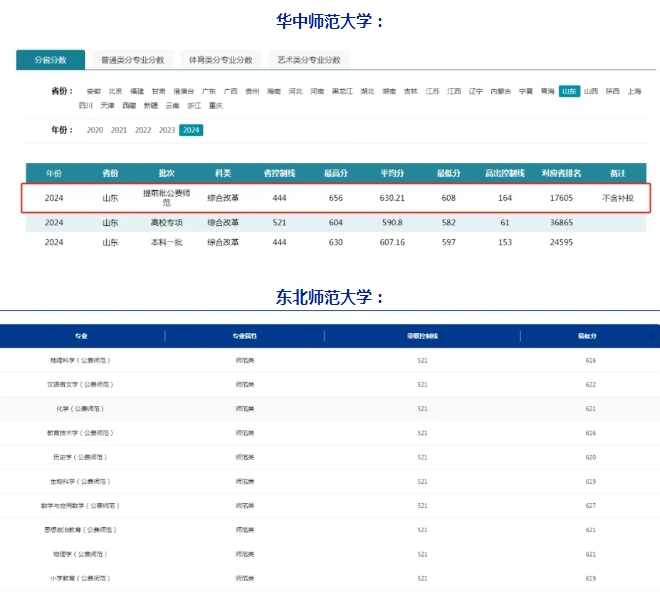The image size is (660, 605).
Task: Click the 数学与应用数学（公费师范） major row
Action: [330, 506]
